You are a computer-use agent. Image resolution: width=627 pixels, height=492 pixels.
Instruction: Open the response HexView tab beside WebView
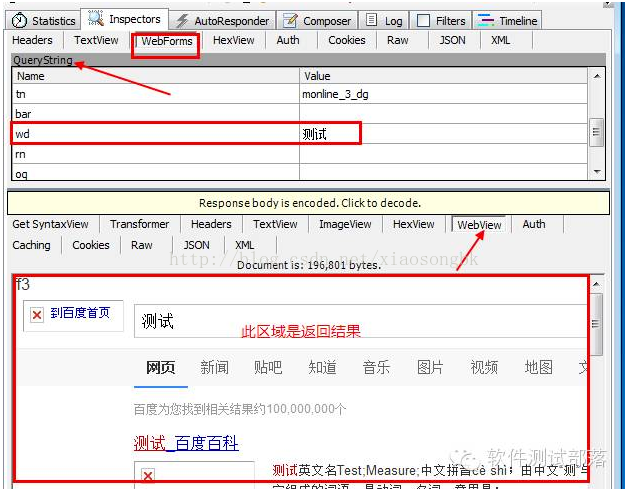pos(413,224)
